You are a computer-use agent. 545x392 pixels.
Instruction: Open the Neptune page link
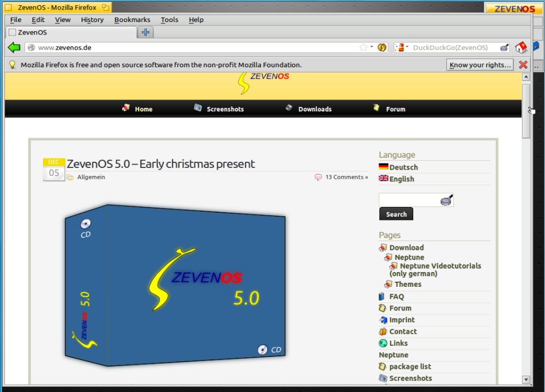click(409, 257)
